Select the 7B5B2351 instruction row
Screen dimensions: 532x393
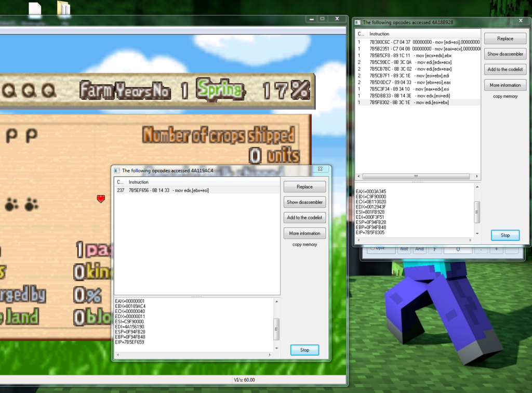418,49
